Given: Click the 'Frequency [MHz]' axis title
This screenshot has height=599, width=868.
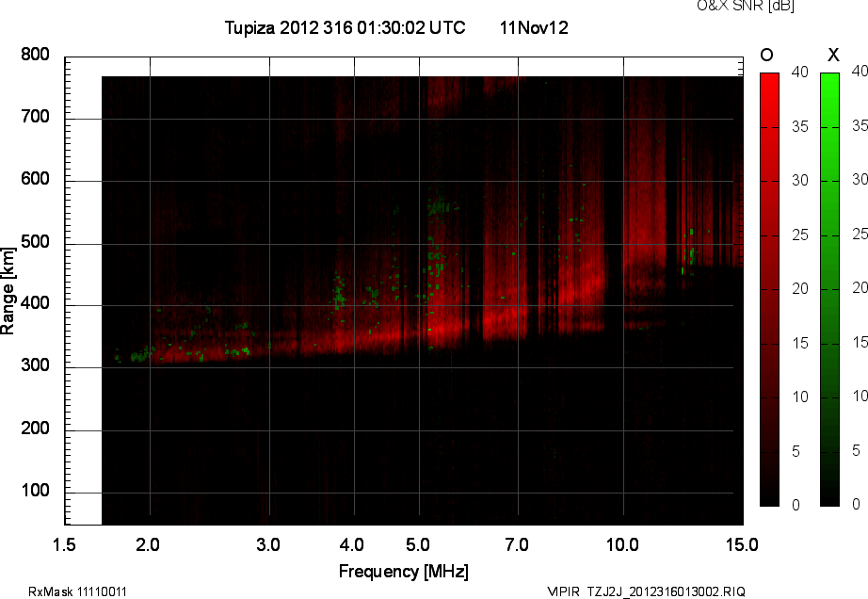Looking at the screenshot, I should pyautogui.click(x=404, y=572).
